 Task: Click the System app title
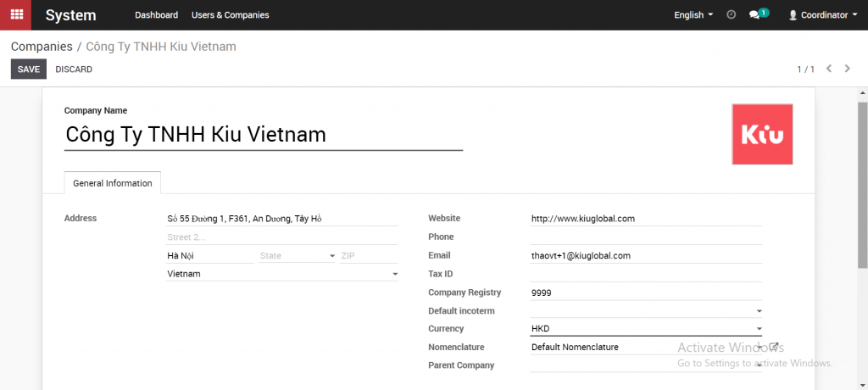pos(71,15)
